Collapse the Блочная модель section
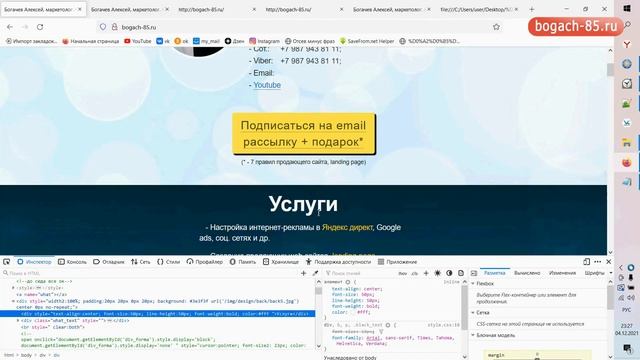The width and height of the screenshot is (640, 360). tap(473, 335)
